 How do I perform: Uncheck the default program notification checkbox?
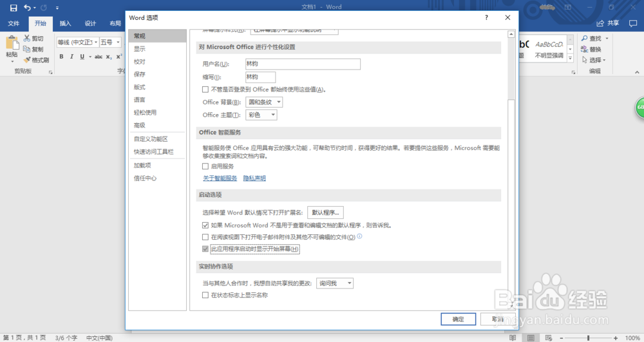pyautogui.click(x=205, y=225)
